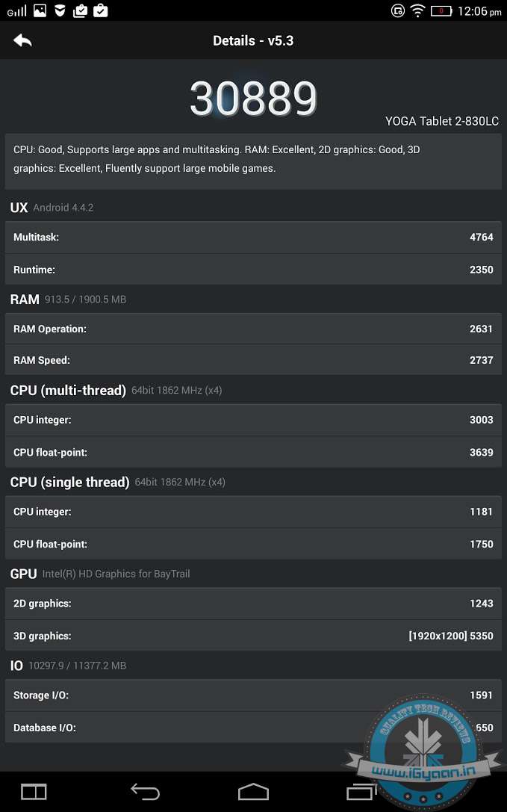This screenshot has height=812, width=507.
Task: Select single thread CPU integer row
Action: tap(253, 512)
